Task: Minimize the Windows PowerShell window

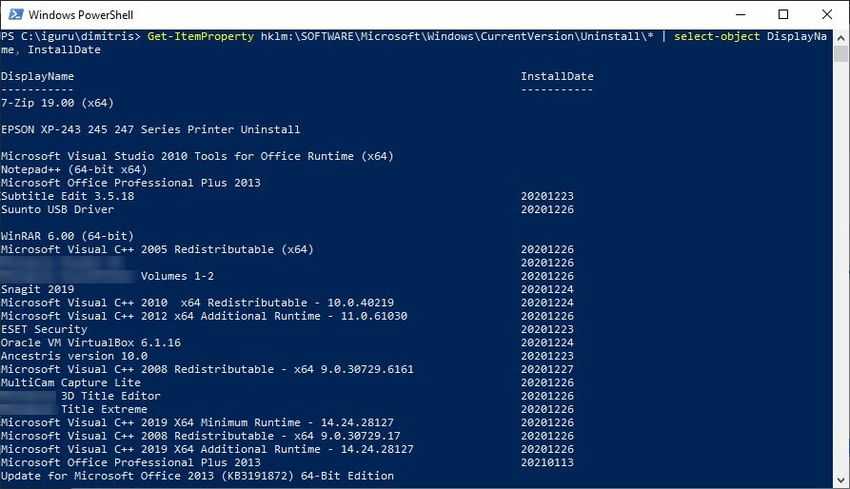Action: click(740, 15)
